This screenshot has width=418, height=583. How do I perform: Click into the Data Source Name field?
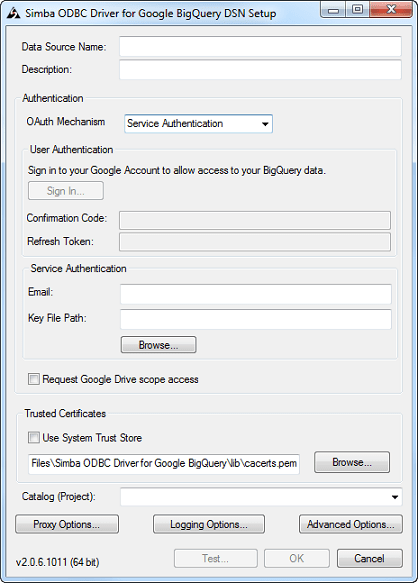pyautogui.click(x=260, y=46)
